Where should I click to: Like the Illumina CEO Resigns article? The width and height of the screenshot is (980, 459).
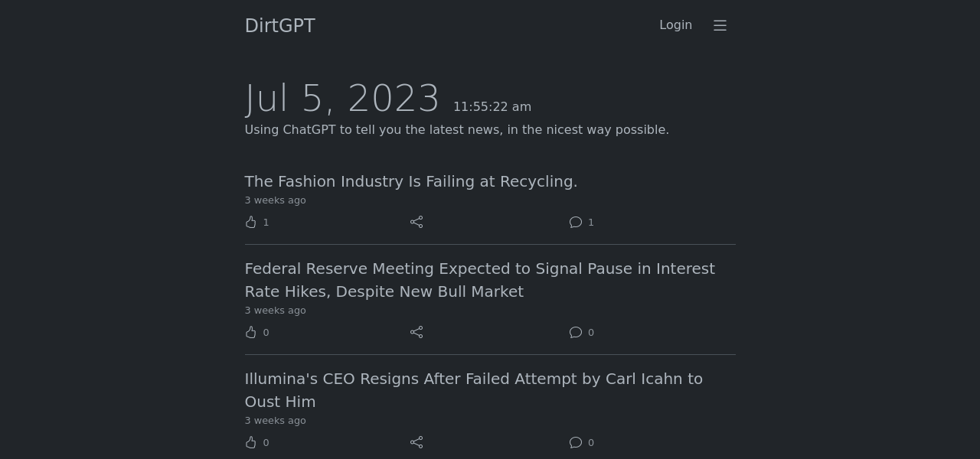[x=251, y=442]
